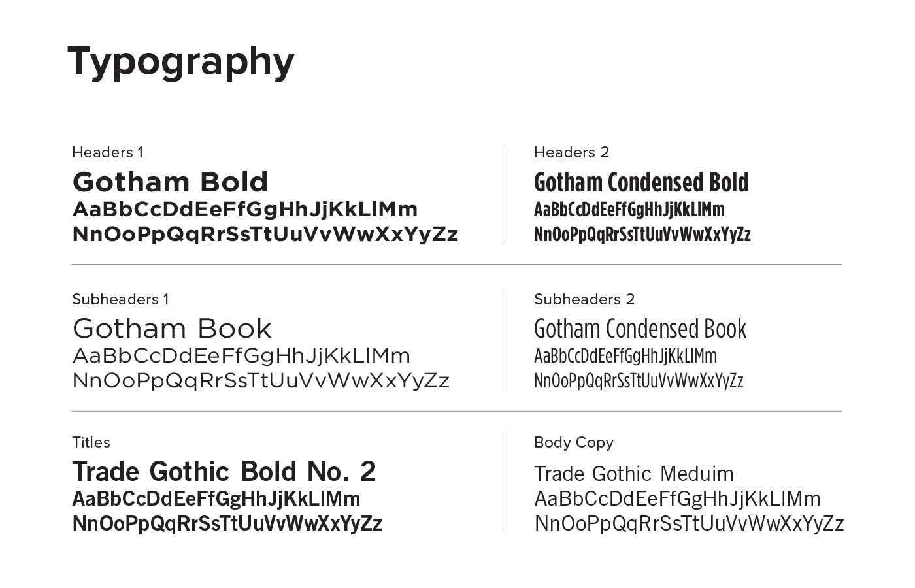Select the Titles label
Screen dimensions: 915x588
tap(91, 442)
